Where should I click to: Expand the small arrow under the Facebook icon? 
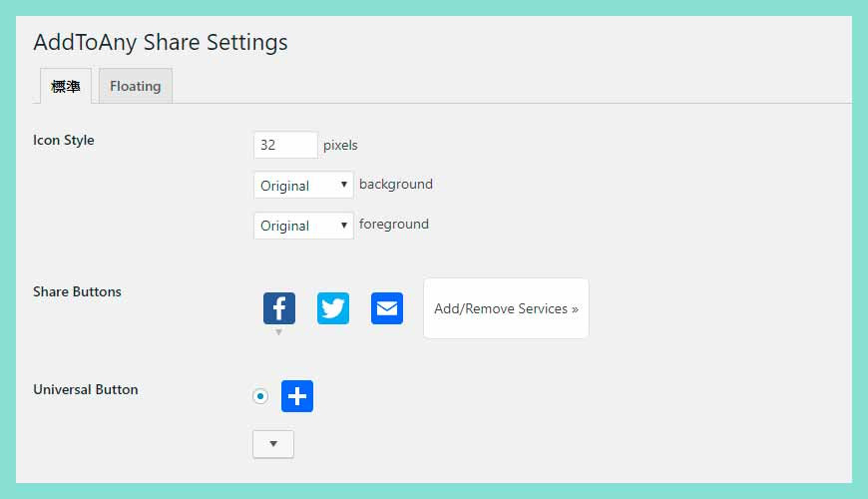tap(279, 332)
